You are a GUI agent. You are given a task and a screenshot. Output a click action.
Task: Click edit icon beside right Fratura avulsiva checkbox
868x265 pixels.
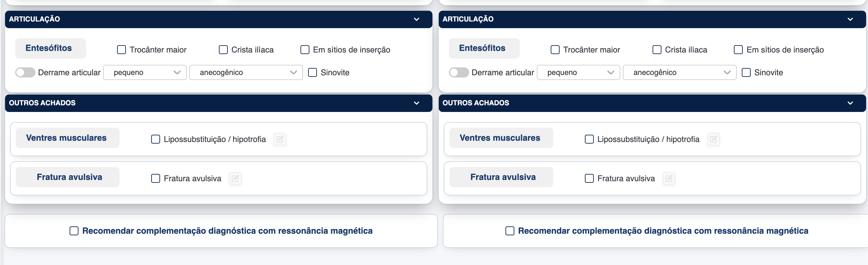(669, 178)
